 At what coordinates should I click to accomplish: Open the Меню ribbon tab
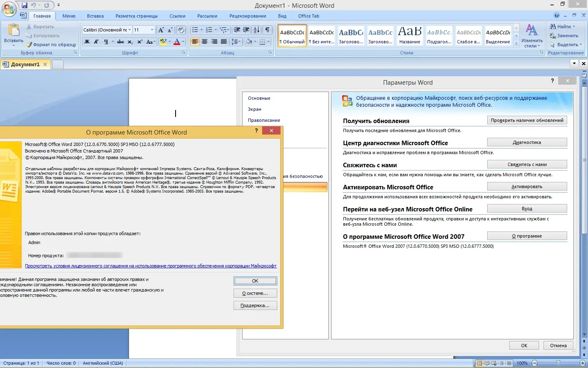point(69,16)
